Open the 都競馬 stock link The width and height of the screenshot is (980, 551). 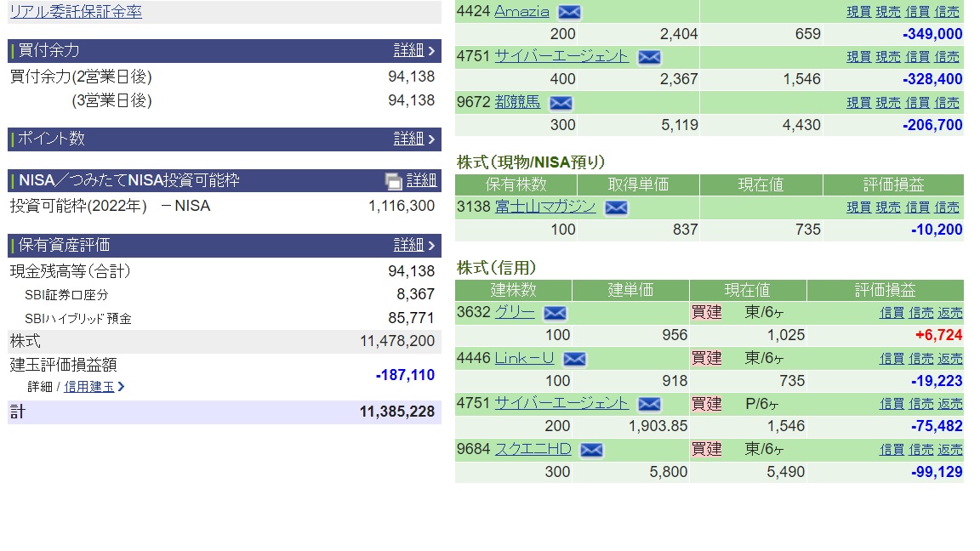click(517, 102)
